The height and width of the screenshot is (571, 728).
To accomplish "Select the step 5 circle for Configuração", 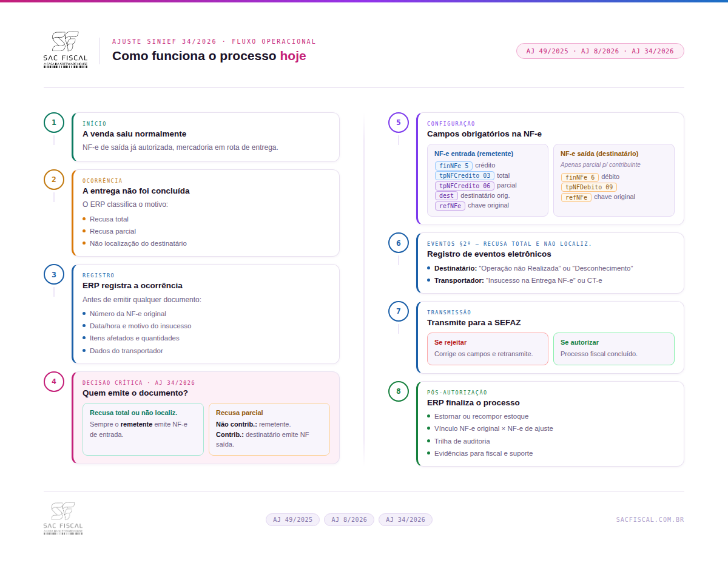I will (x=399, y=123).
